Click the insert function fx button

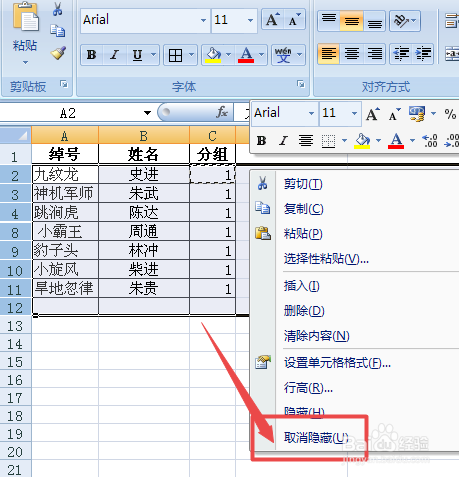[x=222, y=112]
